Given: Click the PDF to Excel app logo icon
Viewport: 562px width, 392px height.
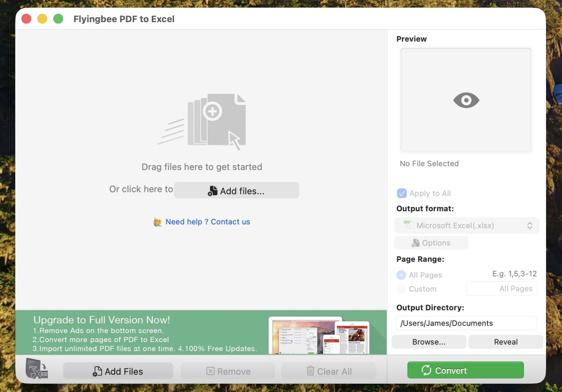Looking at the screenshot, I should pyautogui.click(x=37, y=369).
